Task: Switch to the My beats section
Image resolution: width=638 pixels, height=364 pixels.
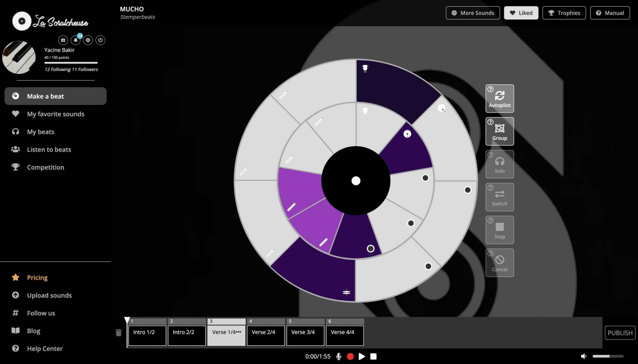Action: (x=41, y=132)
